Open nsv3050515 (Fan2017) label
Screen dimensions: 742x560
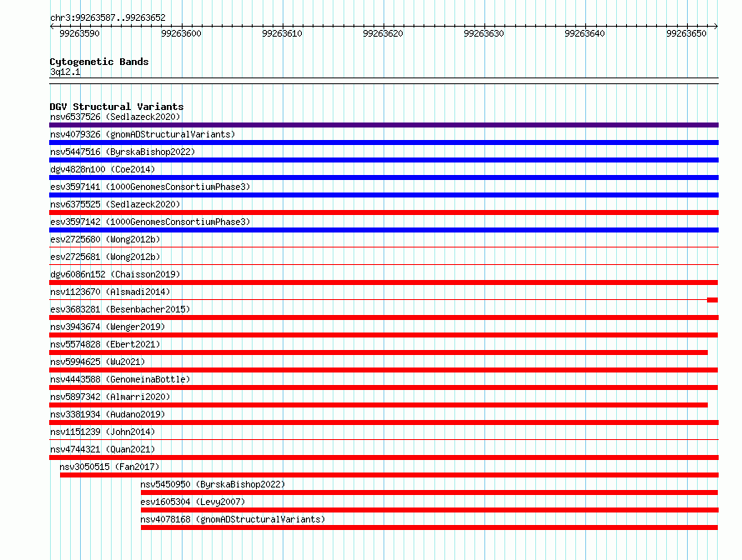pyautogui.click(x=109, y=467)
